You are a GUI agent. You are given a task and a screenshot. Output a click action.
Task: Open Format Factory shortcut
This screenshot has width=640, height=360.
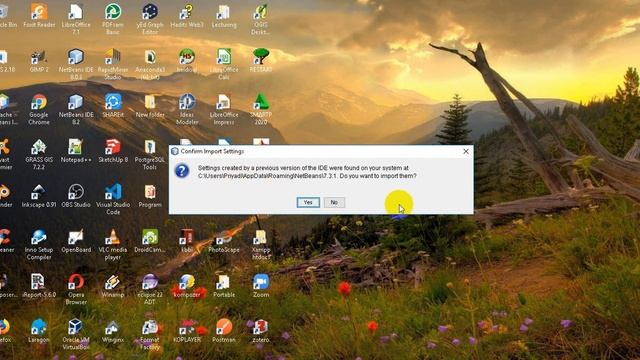[150, 334]
